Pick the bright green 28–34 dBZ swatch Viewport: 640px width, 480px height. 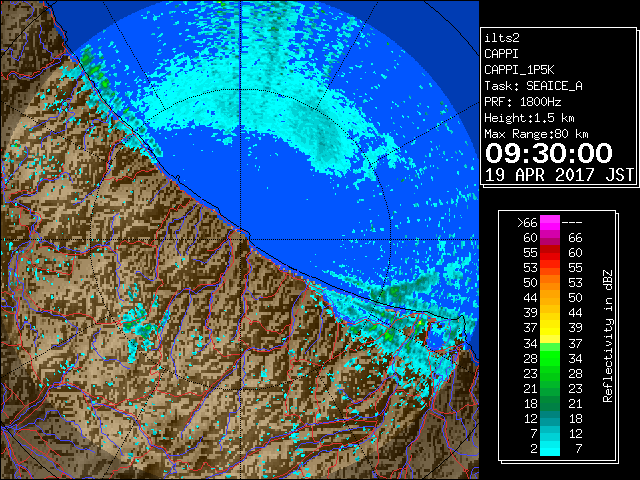click(550, 358)
